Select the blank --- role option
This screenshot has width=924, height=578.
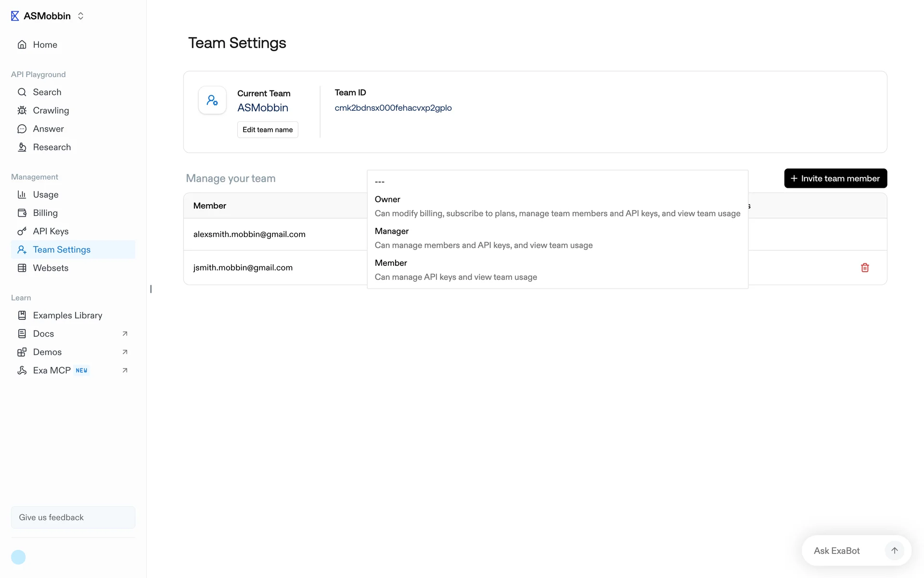tap(380, 182)
